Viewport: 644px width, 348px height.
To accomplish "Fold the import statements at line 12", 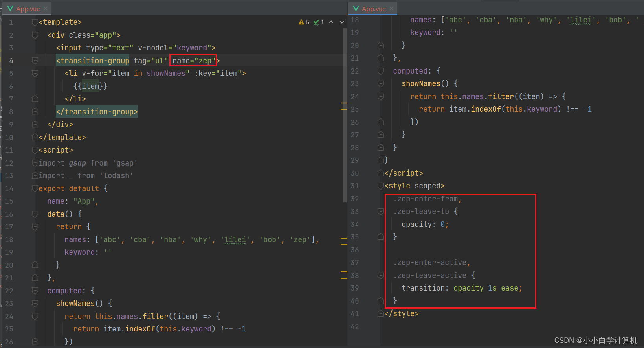I will [x=35, y=163].
